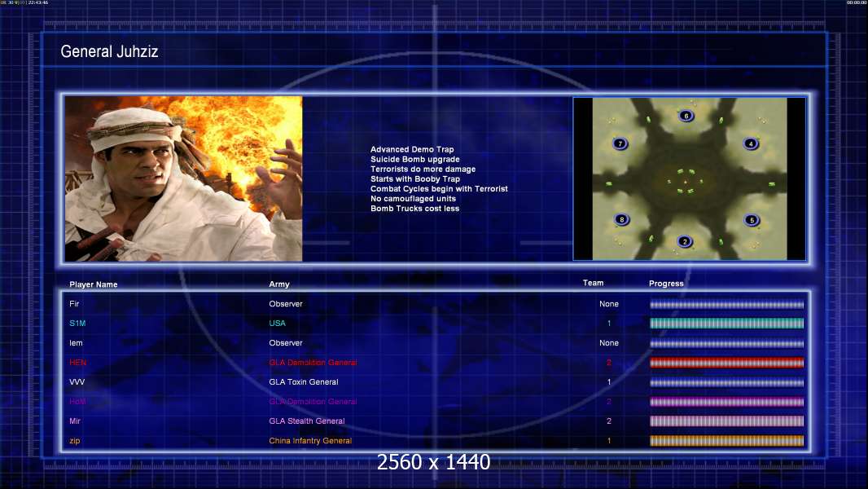Click the "GLA Toxin General" army entry
Image resolution: width=868 pixels, height=489 pixels.
tap(304, 382)
